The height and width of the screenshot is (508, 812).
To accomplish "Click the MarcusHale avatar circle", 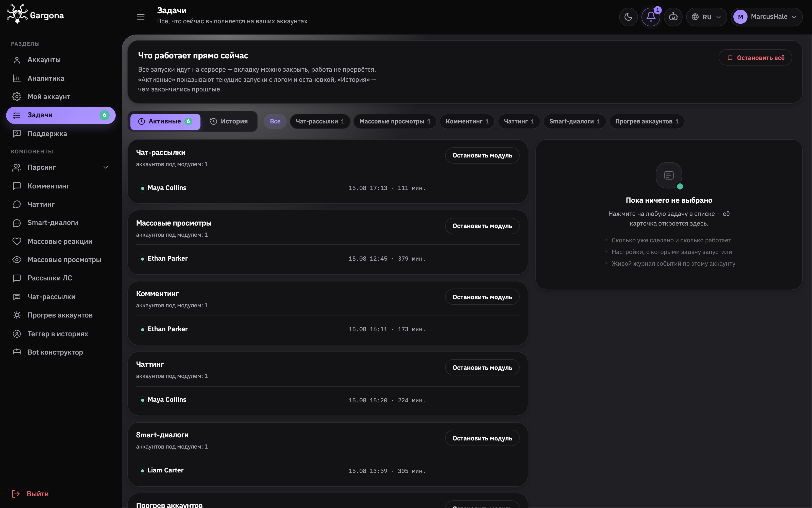I will tap(740, 17).
